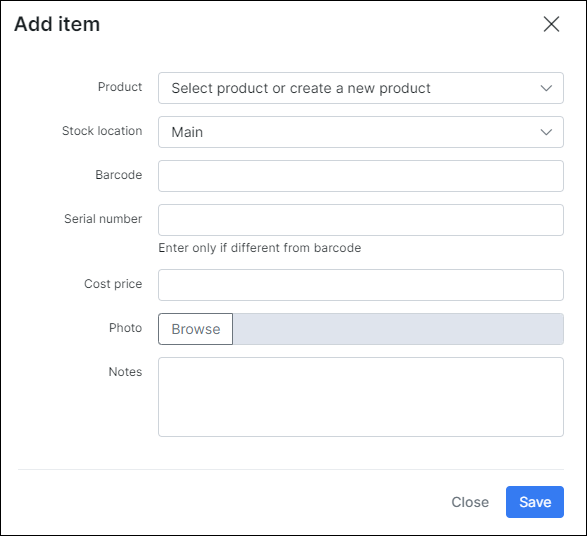587x536 pixels.
Task: Click the Notes field label
Action: pos(125,372)
